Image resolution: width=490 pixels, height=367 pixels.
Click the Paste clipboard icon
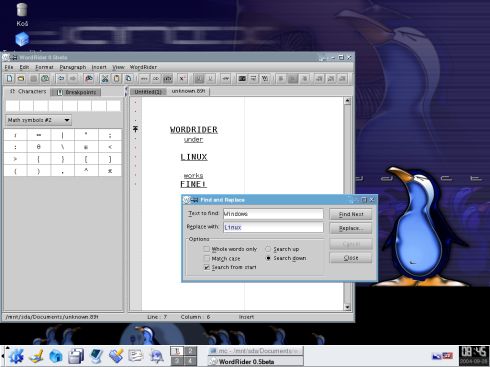click(x=117, y=79)
